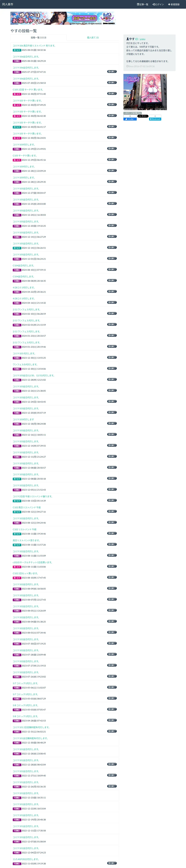
Task: Open post コミケ106 両日午前リストバンド 売ります。
Action: point(34,45)
